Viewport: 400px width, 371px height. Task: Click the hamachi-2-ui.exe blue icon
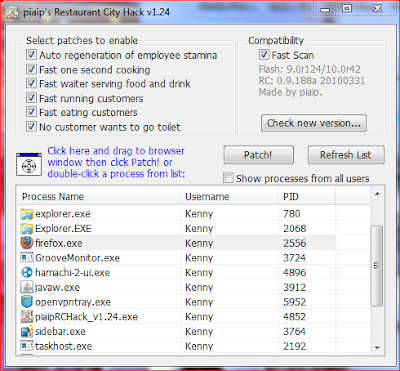coord(27,272)
